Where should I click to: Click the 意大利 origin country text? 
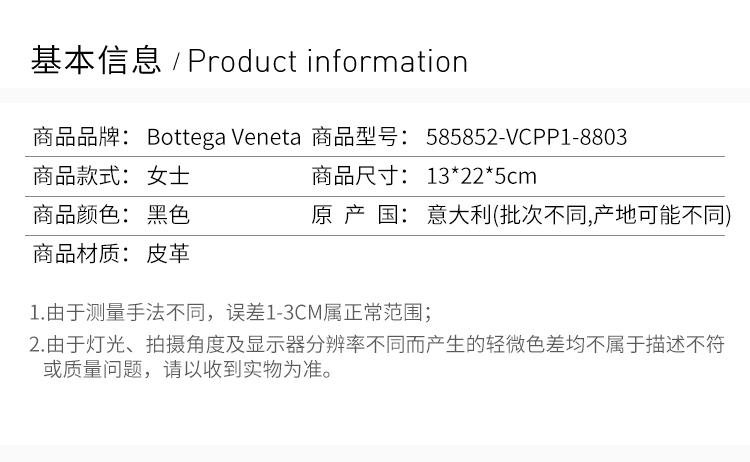(459, 215)
